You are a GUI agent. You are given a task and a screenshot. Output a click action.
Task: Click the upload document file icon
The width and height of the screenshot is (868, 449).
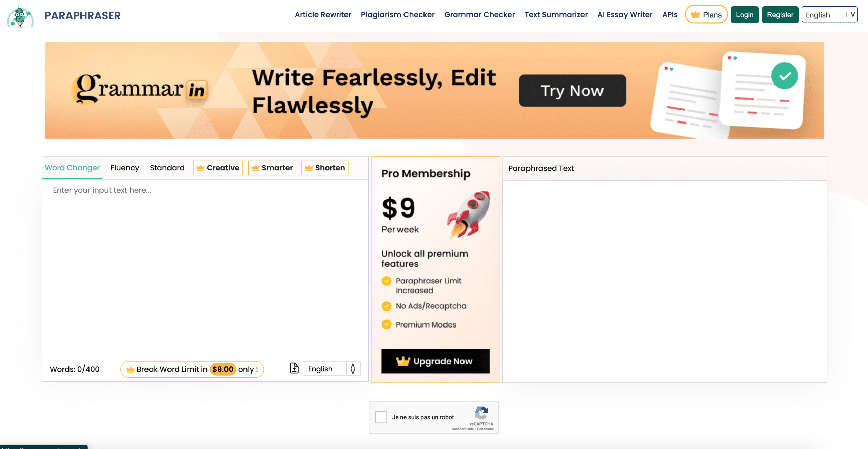click(294, 368)
